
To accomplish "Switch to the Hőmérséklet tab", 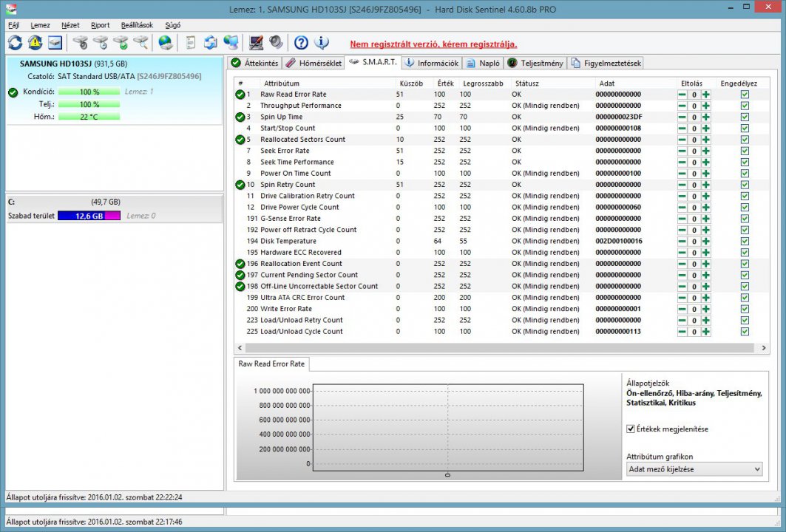I will click(x=314, y=64).
